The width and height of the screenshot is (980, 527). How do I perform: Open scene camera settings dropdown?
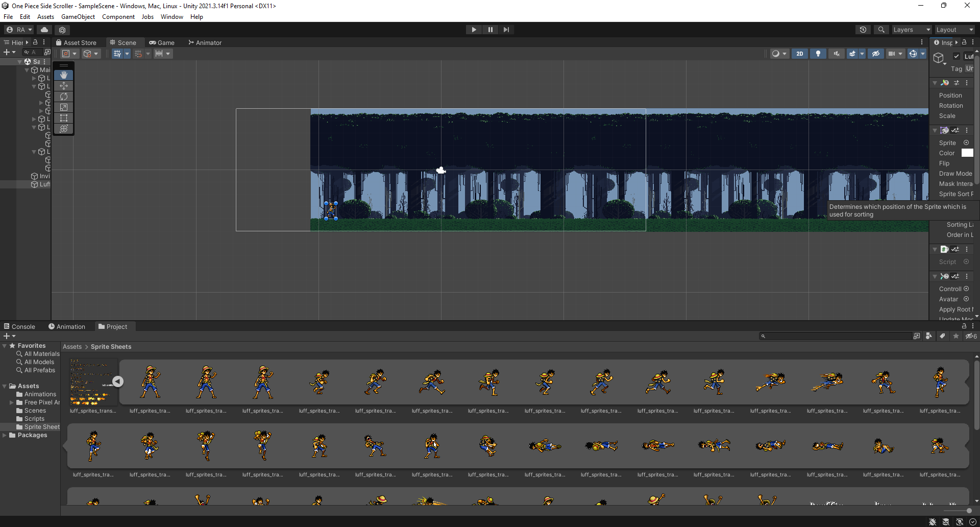895,54
